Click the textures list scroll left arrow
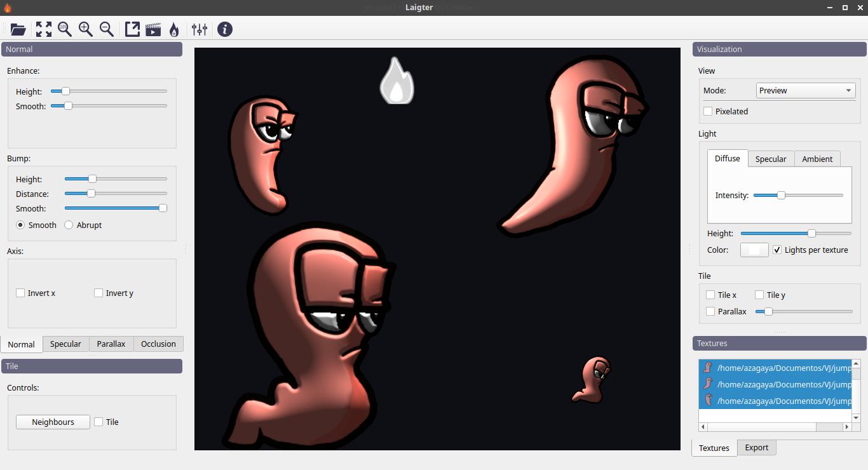This screenshot has height=470, width=868. point(703,427)
